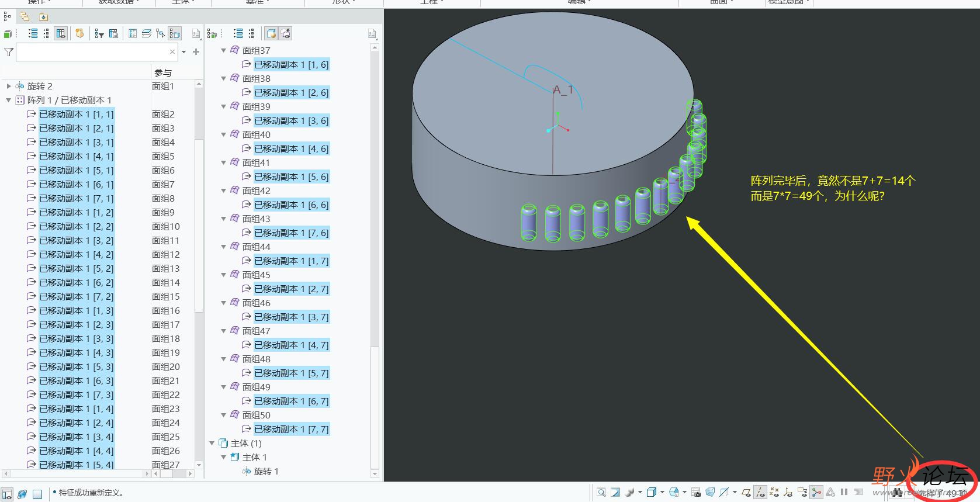
Task: Click the repaint screen icon
Action: click(x=615, y=492)
